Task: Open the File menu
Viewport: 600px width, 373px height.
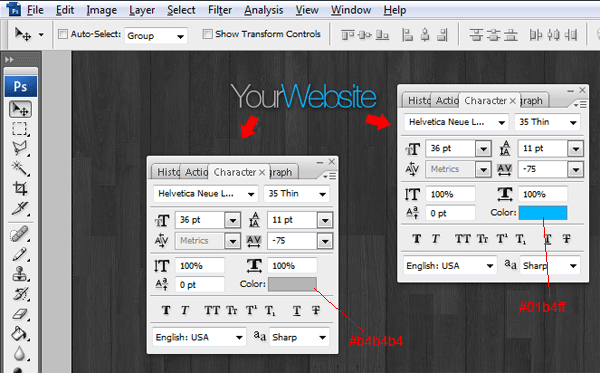Action: coord(35,10)
